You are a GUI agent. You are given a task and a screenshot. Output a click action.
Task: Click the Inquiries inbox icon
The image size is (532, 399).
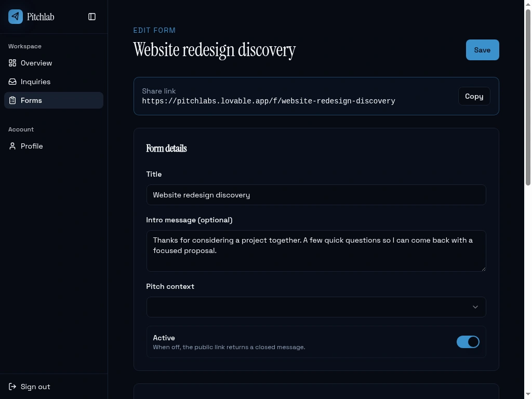coord(12,82)
